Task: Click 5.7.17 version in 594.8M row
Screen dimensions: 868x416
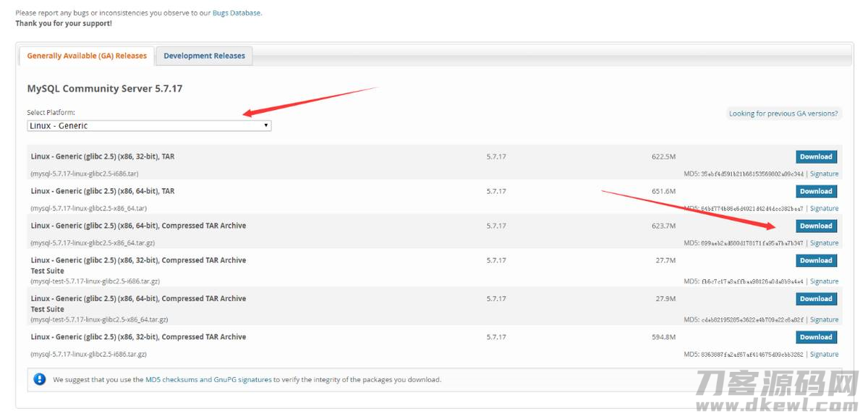Action: point(496,337)
